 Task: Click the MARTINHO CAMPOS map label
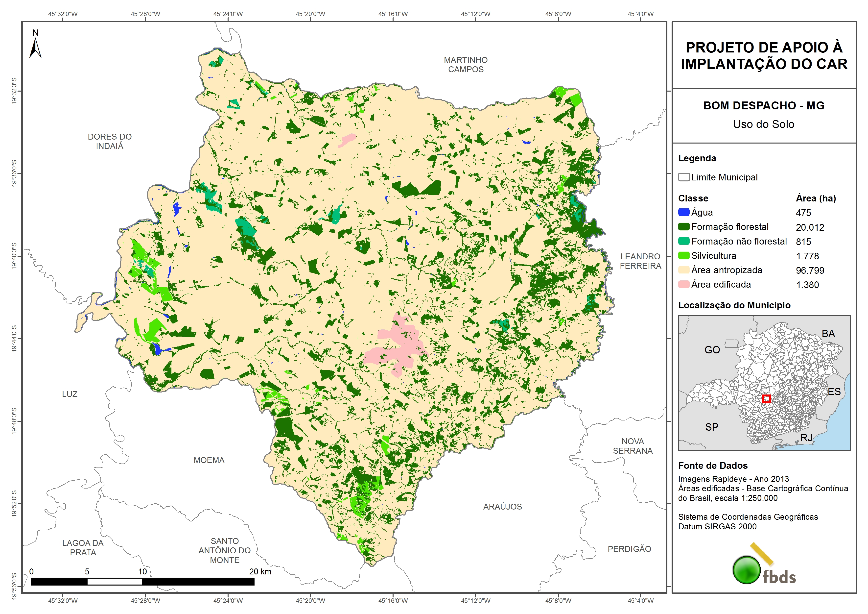[x=465, y=65]
